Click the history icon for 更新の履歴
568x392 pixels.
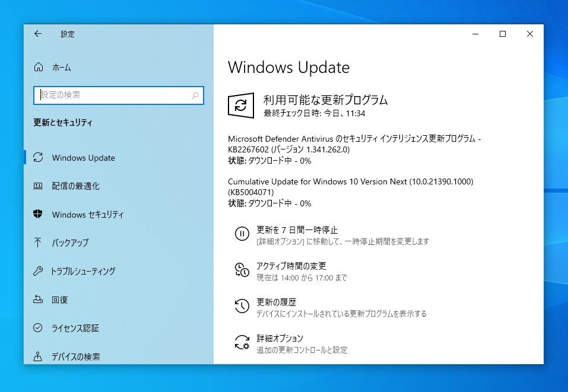pyautogui.click(x=242, y=306)
